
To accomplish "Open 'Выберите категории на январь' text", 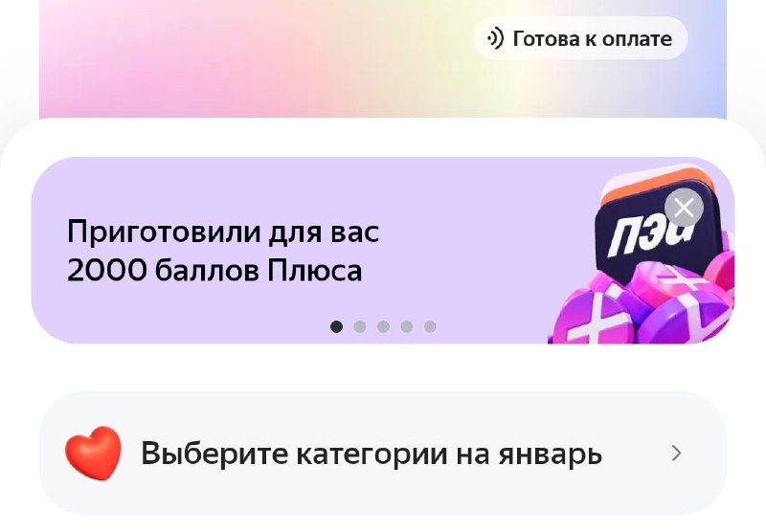I will 372,454.
